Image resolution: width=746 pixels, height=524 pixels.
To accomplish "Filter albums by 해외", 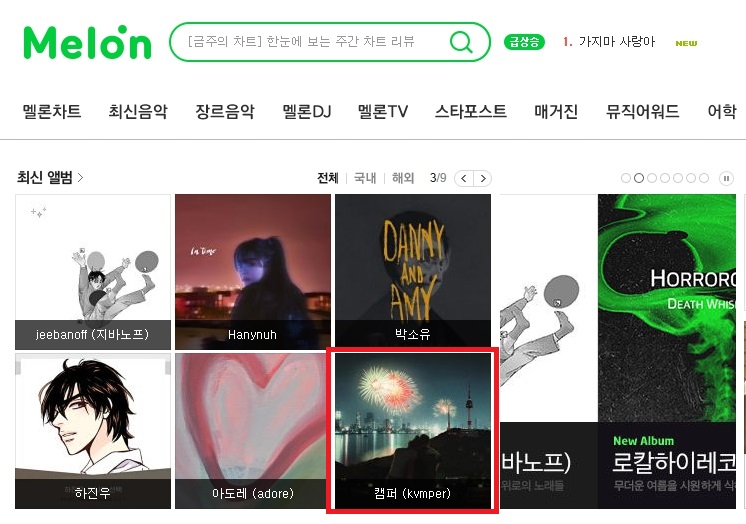I will click(x=403, y=178).
